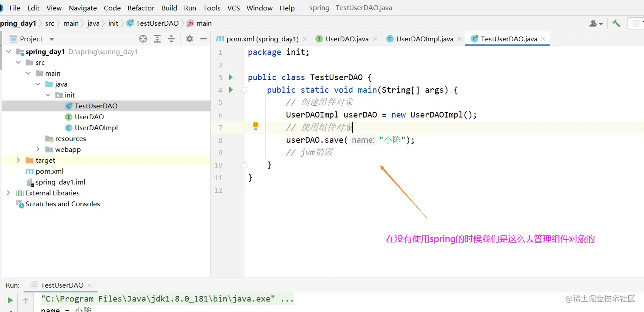Click the Build project hammer icon
This screenshot has width=644, height=312.
(616, 23)
